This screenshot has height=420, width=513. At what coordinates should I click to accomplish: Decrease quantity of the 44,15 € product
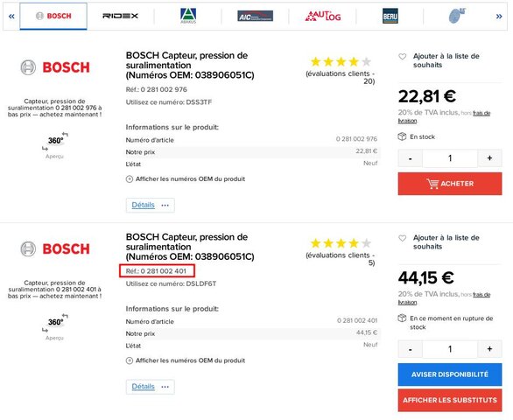pos(411,349)
